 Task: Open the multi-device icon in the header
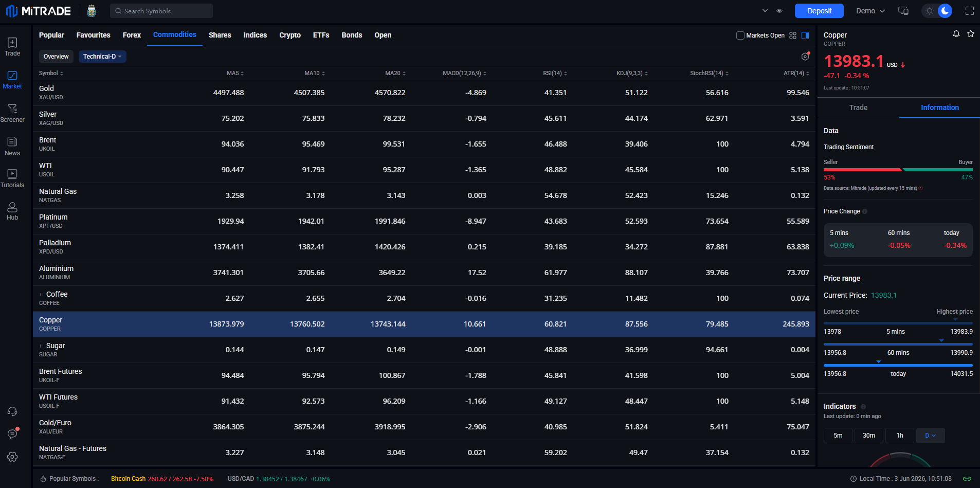pos(903,11)
